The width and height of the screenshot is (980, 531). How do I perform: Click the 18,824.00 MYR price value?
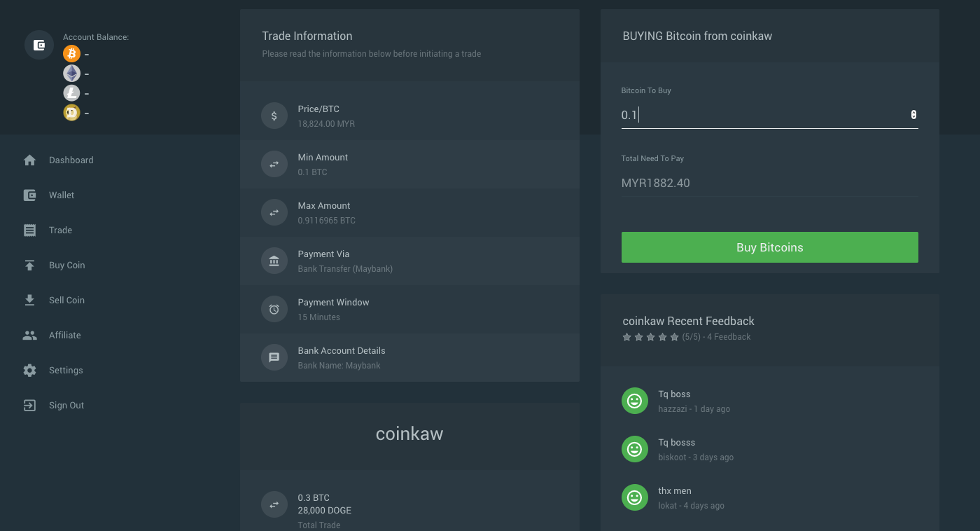click(x=326, y=124)
